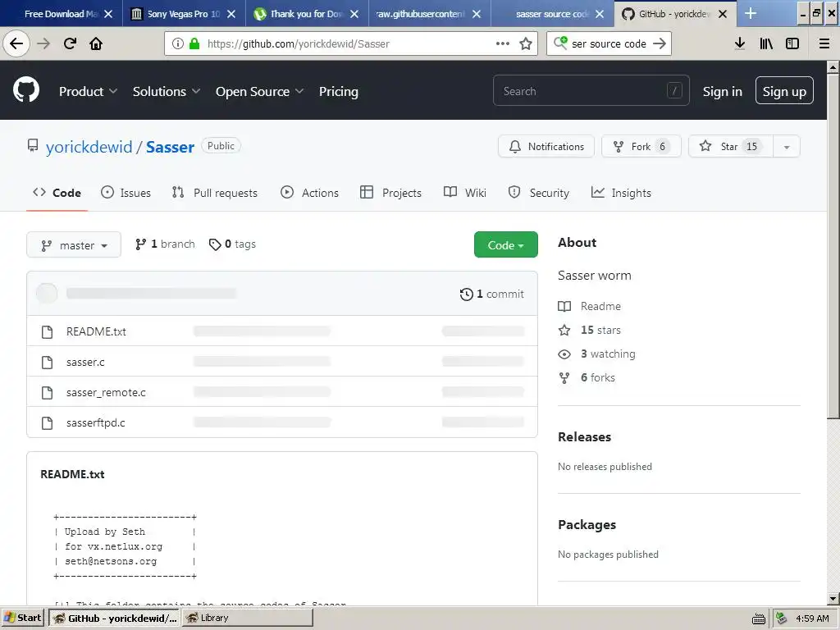Open the Windows Start button
840x630 pixels.
coord(23,619)
